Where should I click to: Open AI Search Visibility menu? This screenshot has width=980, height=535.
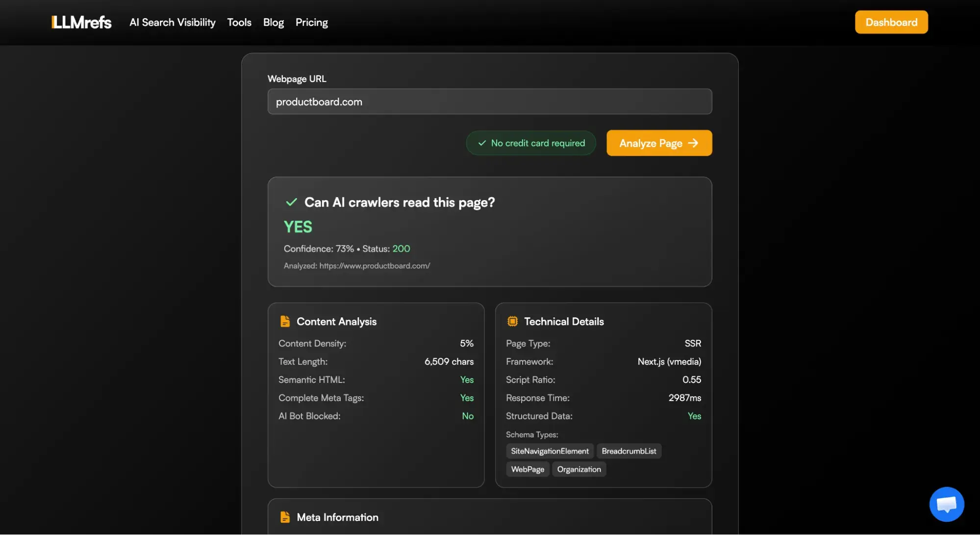[172, 22]
